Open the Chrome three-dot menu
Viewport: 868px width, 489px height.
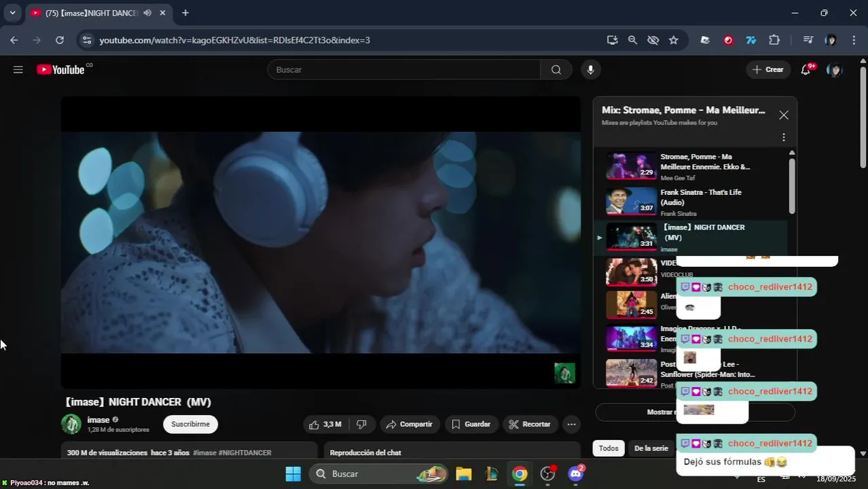pyautogui.click(x=854, y=40)
